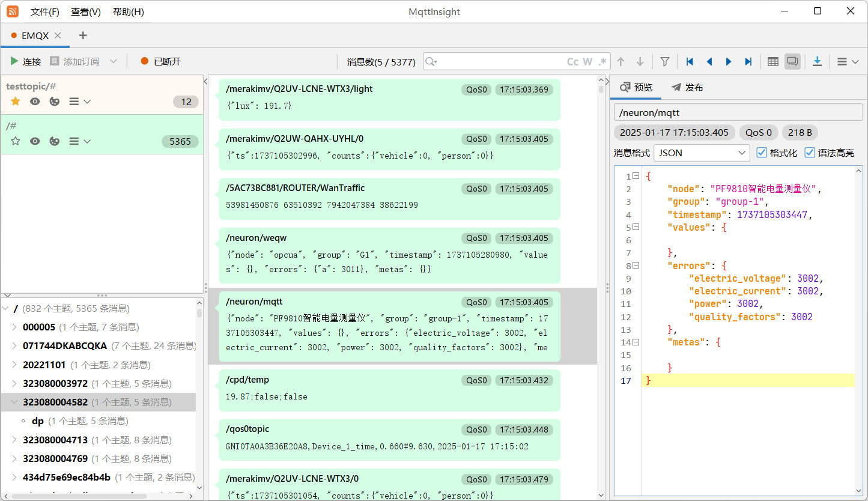Open the 文件(F) menu

44,11
